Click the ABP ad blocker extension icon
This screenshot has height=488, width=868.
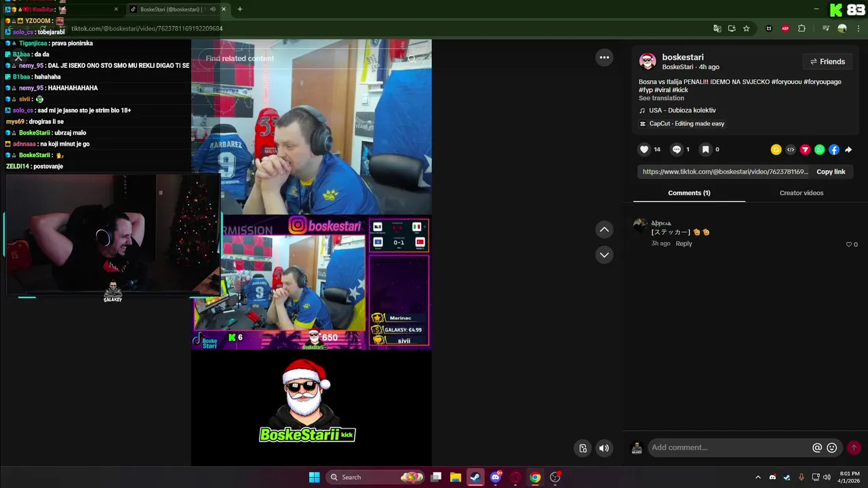785,28
